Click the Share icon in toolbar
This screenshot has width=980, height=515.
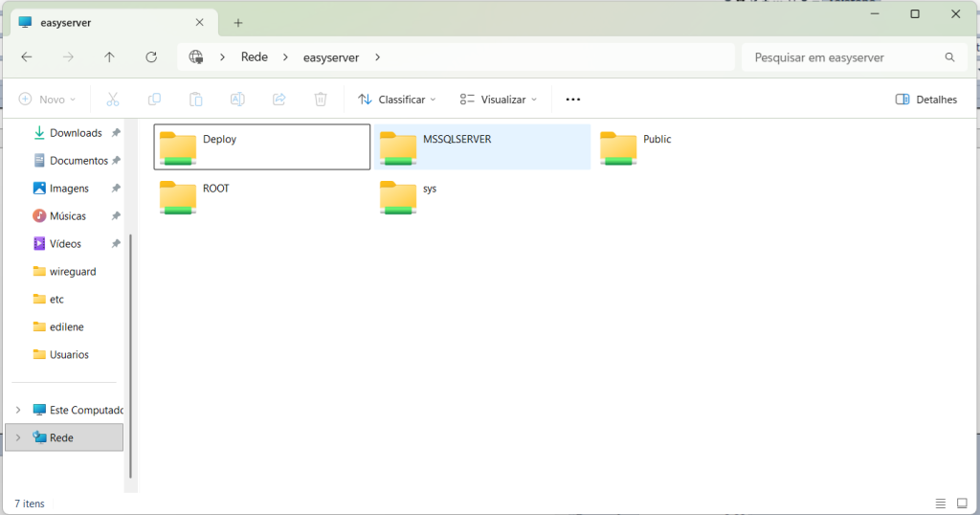point(279,100)
